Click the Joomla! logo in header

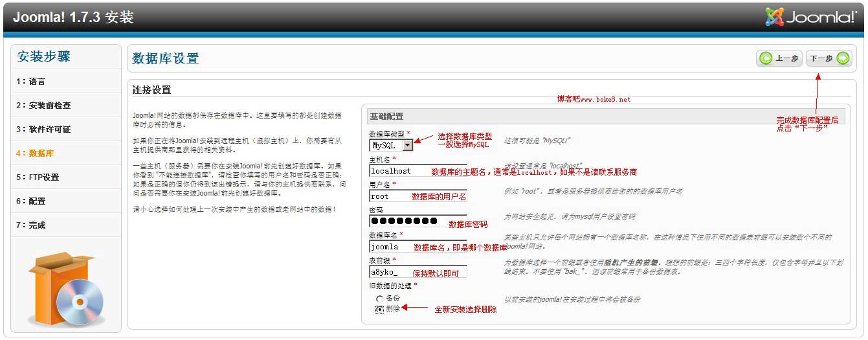click(811, 17)
